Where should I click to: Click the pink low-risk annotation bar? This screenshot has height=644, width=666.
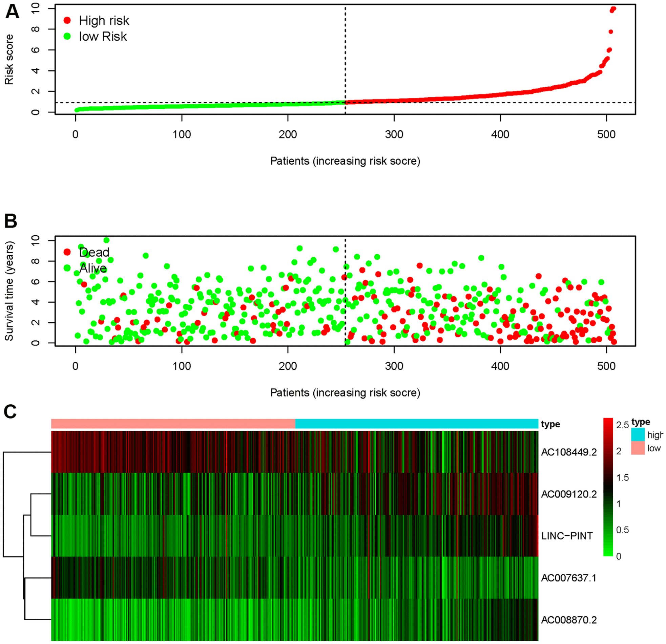(173, 424)
